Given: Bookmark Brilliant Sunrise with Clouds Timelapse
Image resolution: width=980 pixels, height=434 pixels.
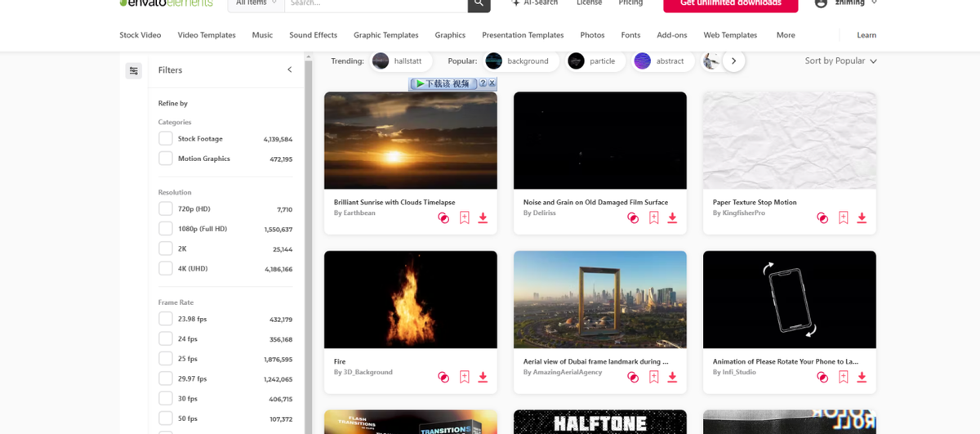Looking at the screenshot, I should (x=464, y=218).
